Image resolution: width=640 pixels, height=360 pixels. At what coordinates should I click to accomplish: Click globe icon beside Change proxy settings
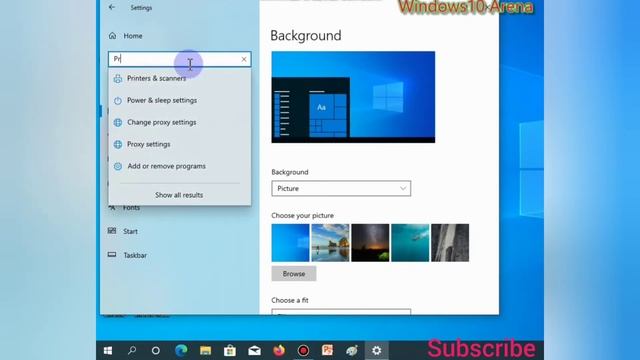tap(118, 122)
